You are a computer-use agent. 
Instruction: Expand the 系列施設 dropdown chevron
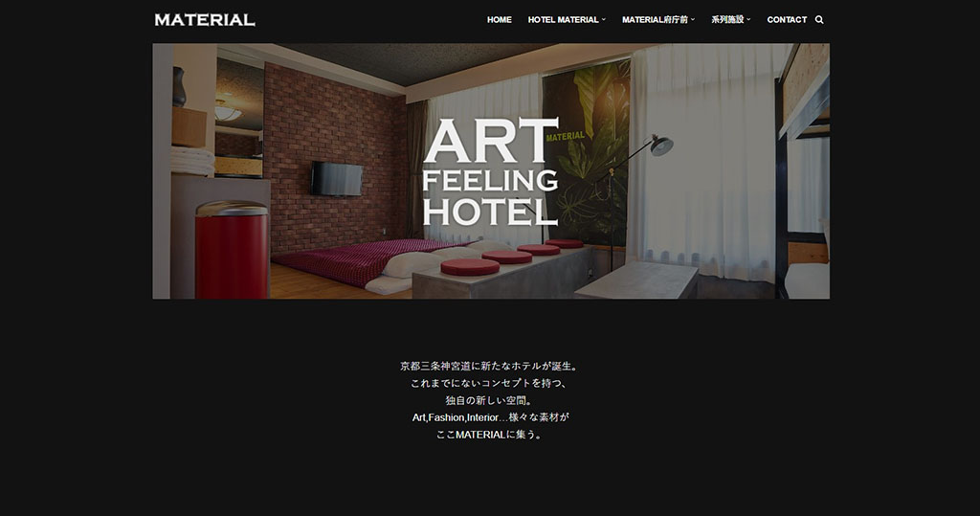pos(748,20)
